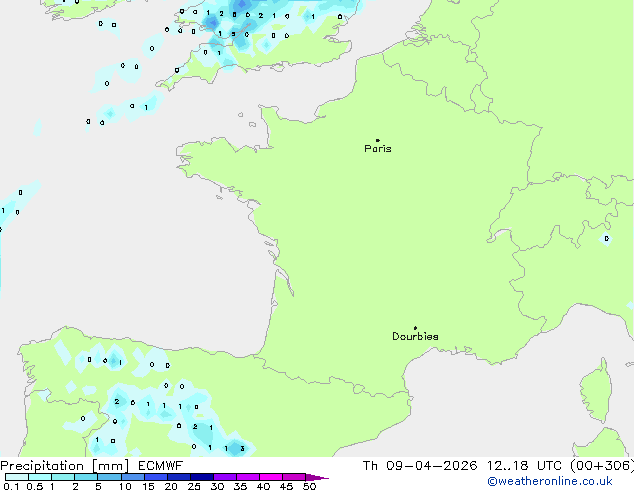The width and height of the screenshot is (634, 490).
Task: Click the '(00+306)' forecast offset text
Action: 602,466
